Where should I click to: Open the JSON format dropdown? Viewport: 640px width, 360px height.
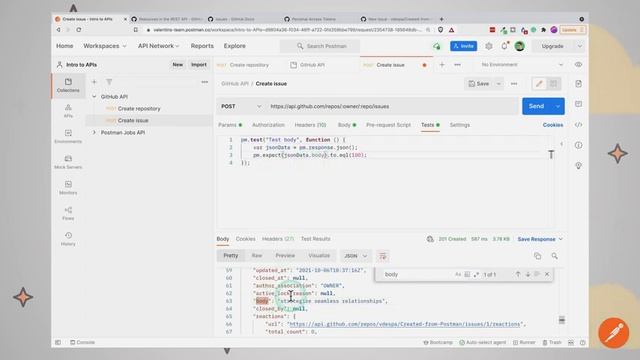tap(356, 256)
